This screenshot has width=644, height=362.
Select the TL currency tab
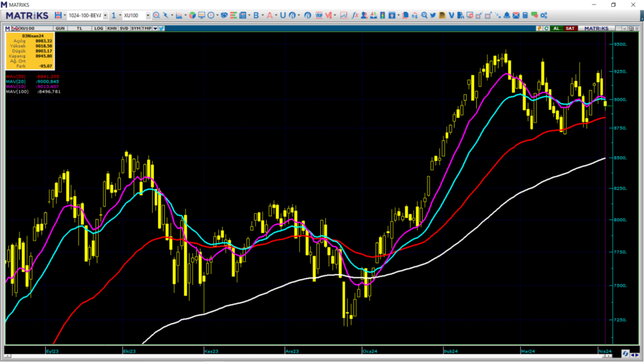point(80,28)
